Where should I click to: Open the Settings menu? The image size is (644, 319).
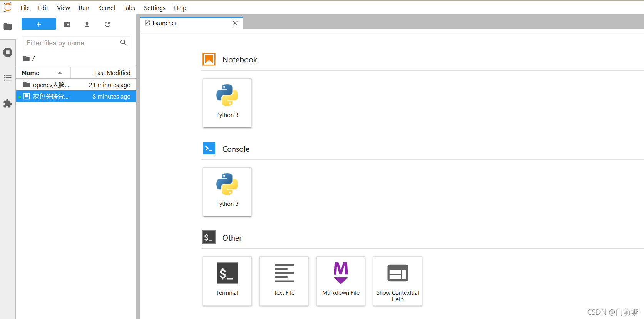click(x=155, y=8)
